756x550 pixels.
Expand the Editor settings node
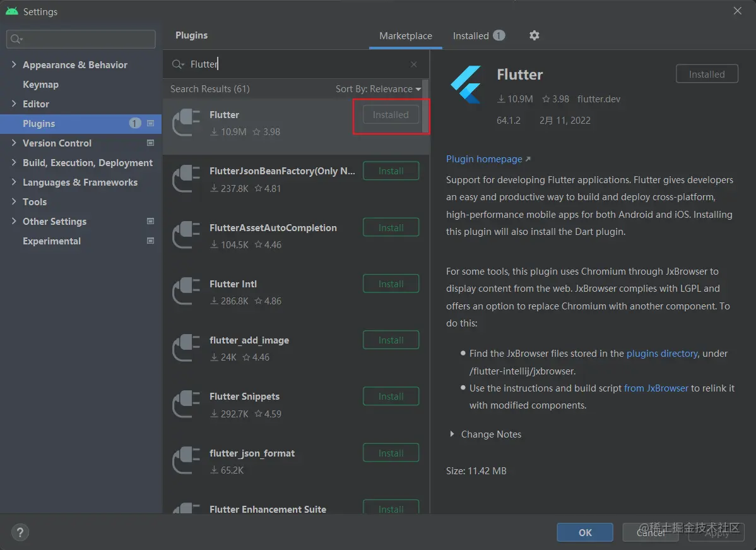coord(13,104)
